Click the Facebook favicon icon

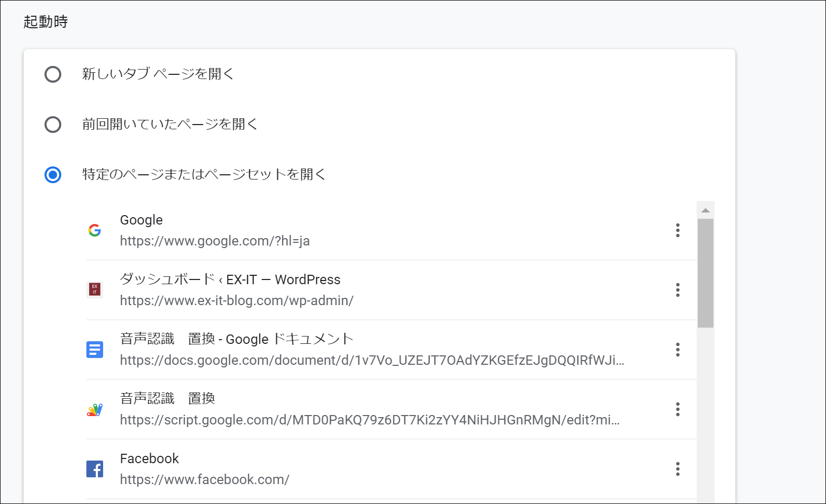pyautogui.click(x=95, y=469)
